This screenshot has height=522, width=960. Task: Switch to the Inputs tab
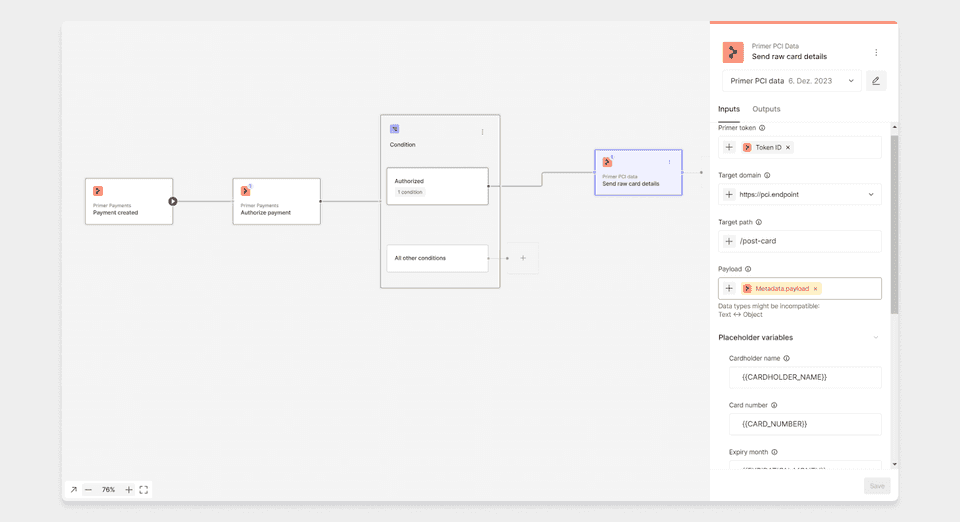(x=729, y=109)
